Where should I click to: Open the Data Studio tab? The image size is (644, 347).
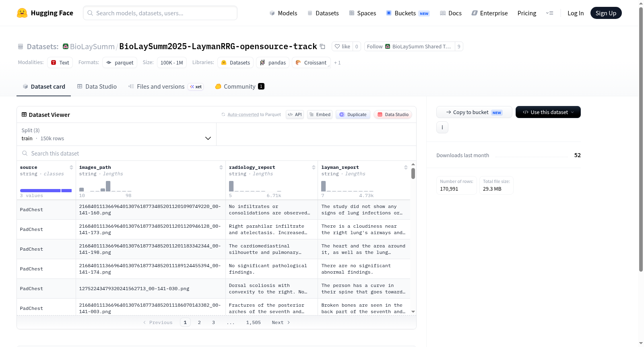pos(97,86)
